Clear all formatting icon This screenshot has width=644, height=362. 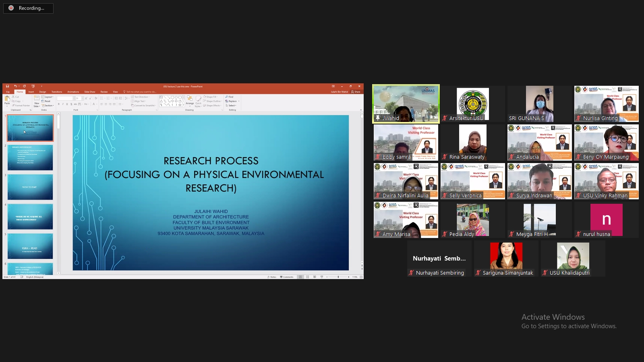[x=96, y=98]
